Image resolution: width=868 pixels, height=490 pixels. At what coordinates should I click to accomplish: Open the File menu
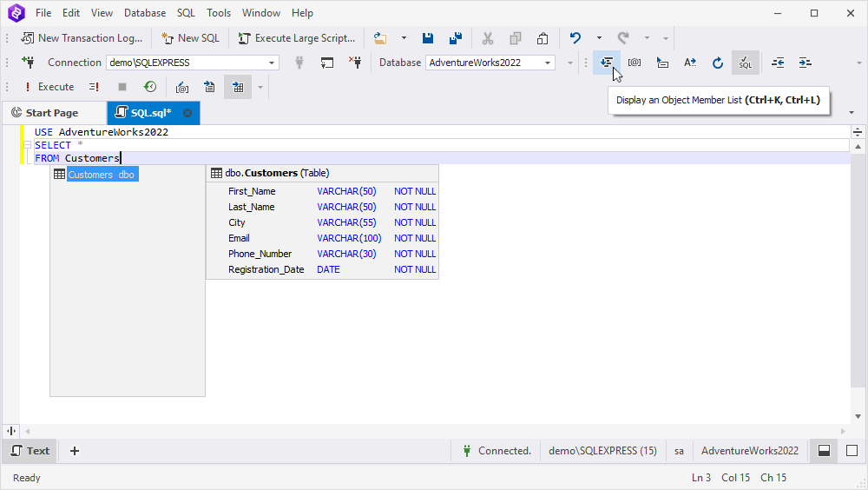pyautogui.click(x=43, y=13)
